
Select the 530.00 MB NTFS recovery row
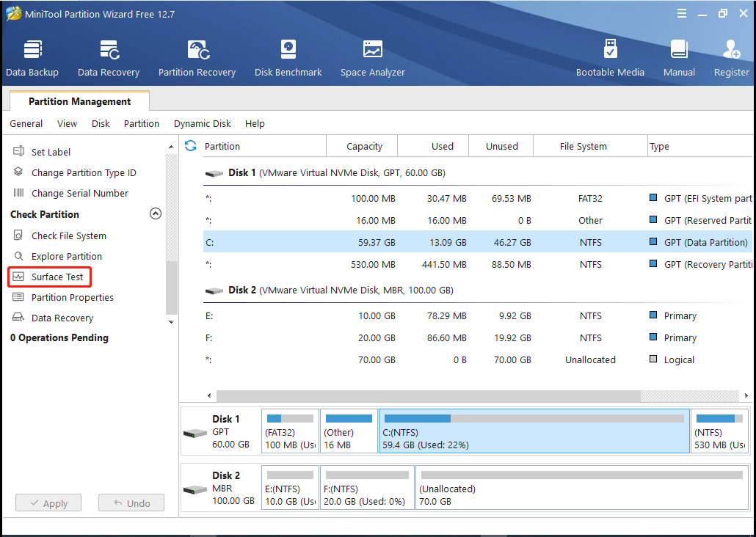[x=477, y=264]
